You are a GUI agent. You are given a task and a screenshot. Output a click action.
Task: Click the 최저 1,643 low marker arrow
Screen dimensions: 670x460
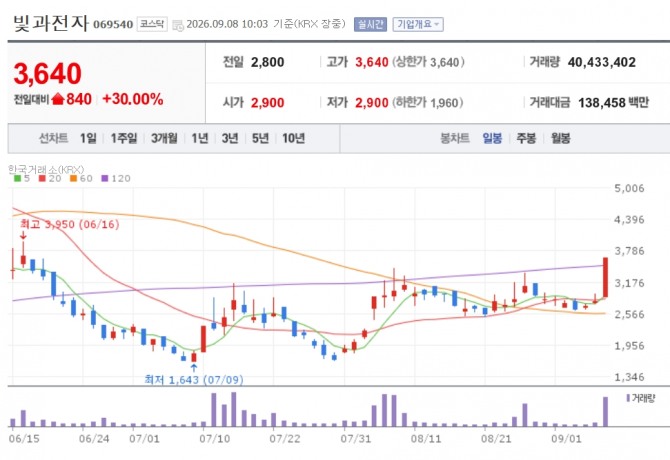click(x=194, y=367)
